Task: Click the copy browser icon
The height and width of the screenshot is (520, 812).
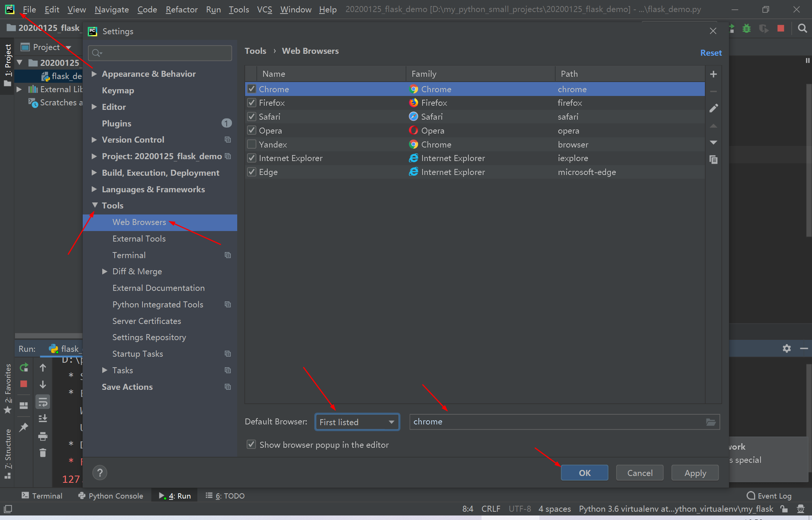Action: click(x=713, y=160)
